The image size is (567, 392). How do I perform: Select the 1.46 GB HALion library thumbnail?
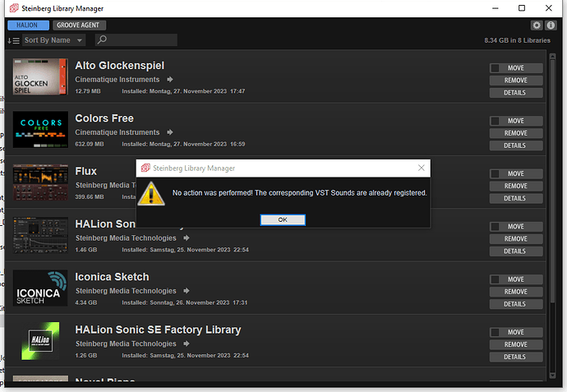tap(40, 235)
